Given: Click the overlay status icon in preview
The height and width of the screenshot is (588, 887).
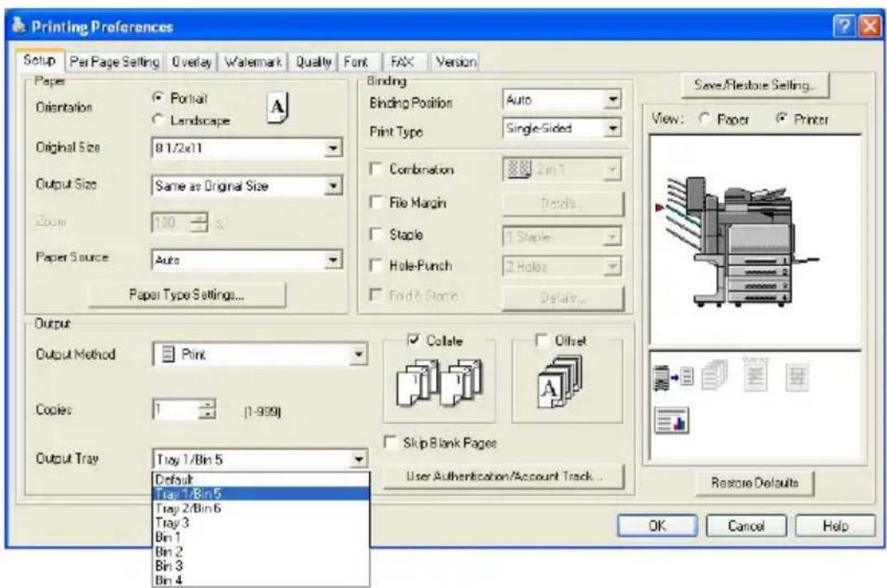Looking at the screenshot, I should 797,377.
